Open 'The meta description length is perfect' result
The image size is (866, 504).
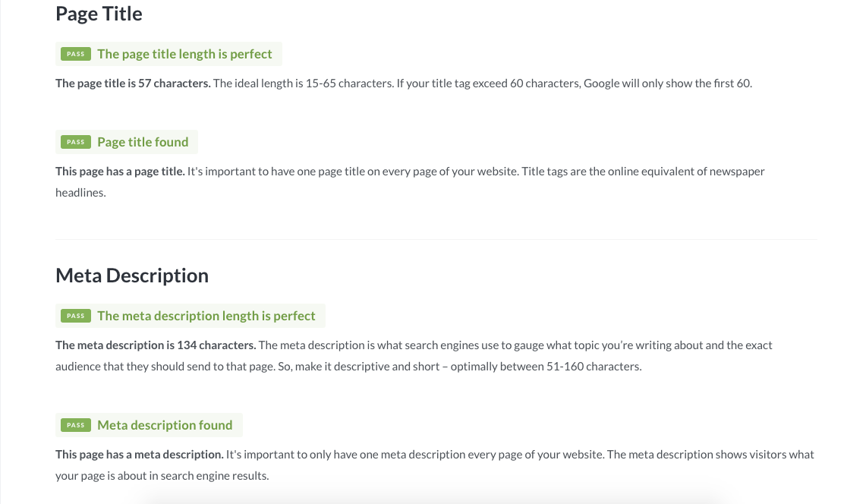click(x=206, y=316)
